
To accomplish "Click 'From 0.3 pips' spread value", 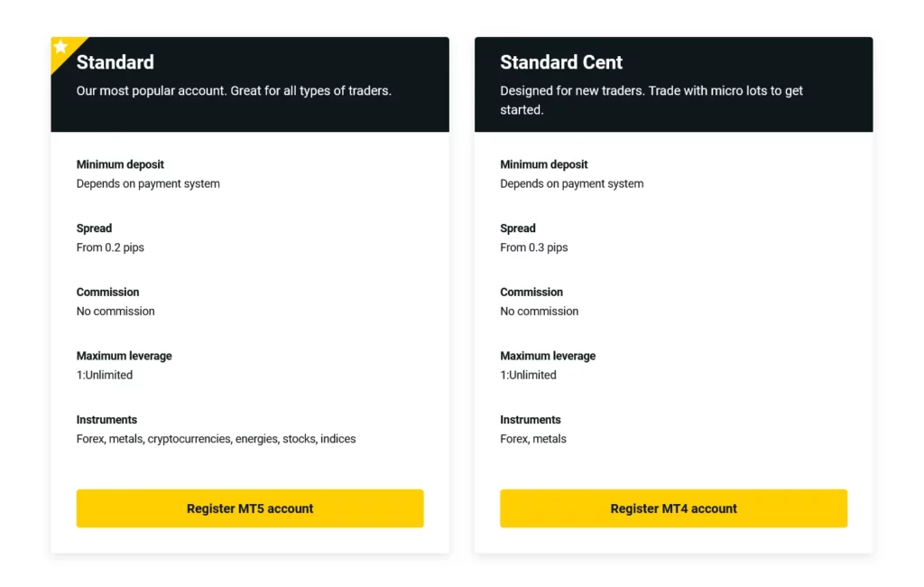I will (x=534, y=247).
